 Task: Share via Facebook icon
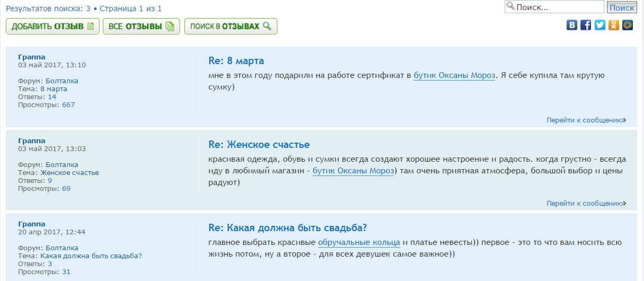[586, 25]
